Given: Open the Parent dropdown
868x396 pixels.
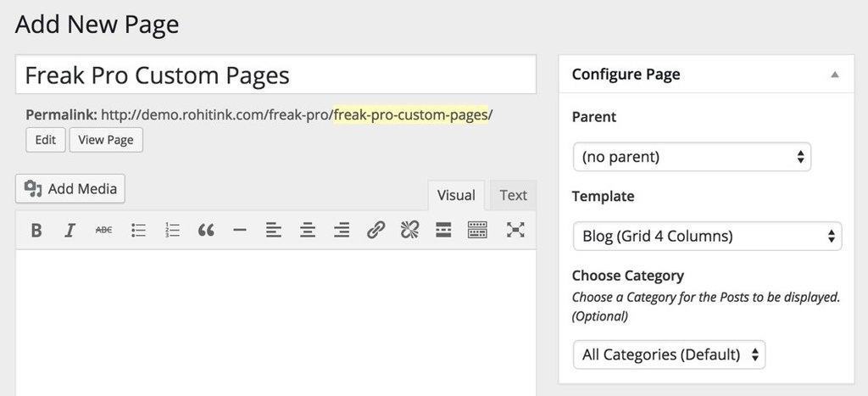Looking at the screenshot, I should pyautogui.click(x=692, y=157).
